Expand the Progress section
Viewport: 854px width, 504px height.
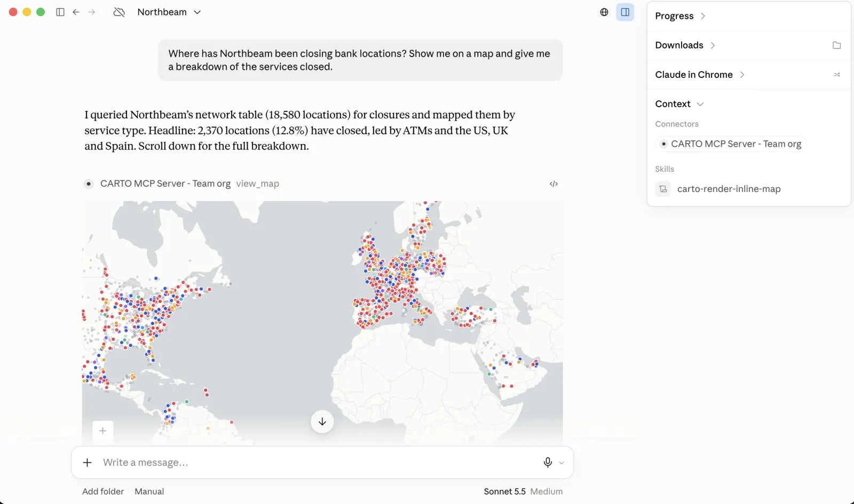681,16
